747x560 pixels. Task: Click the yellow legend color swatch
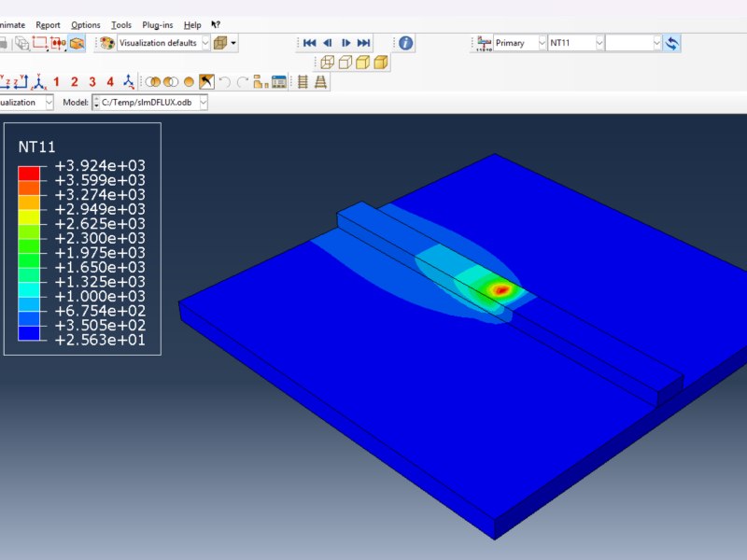coord(29,217)
